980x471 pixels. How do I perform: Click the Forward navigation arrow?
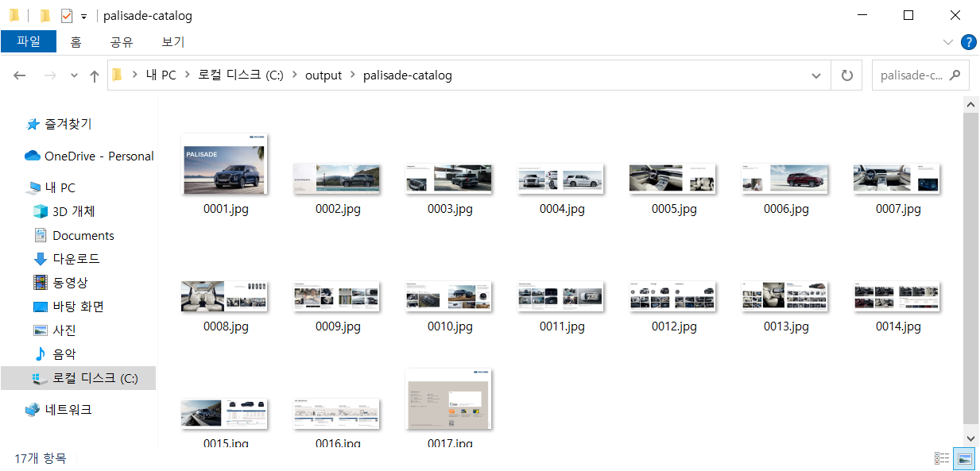tap(49, 75)
